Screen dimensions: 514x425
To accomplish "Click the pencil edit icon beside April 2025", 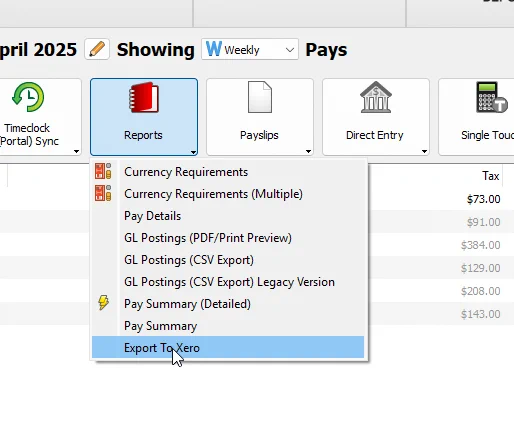I will 97,49.
